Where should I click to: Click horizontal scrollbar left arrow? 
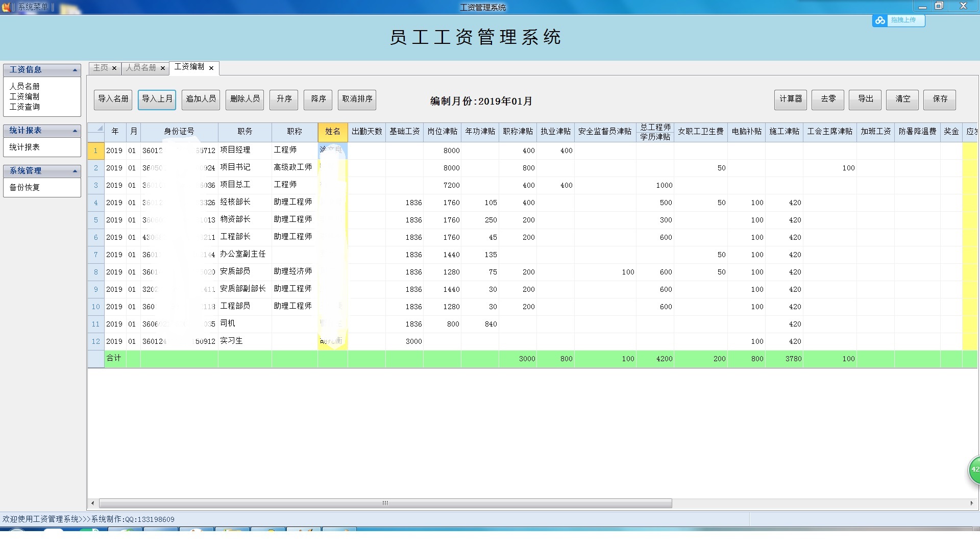tap(92, 503)
